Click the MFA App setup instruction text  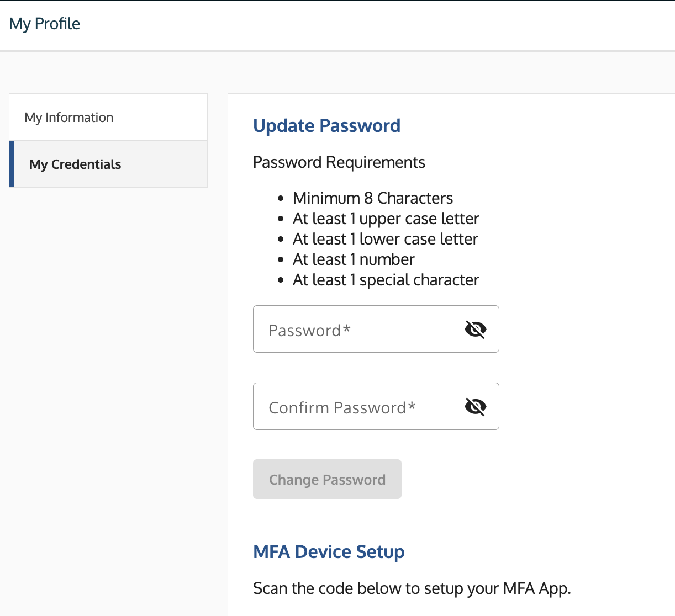click(412, 588)
